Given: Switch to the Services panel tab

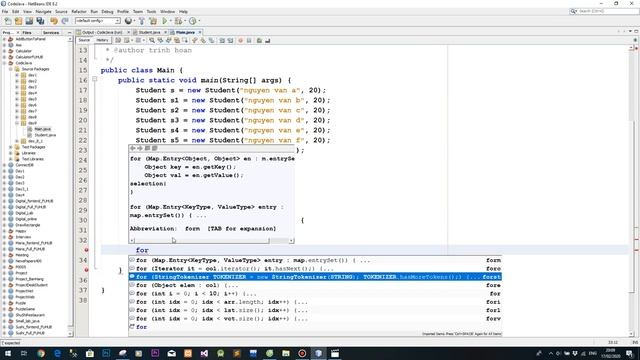Looking at the screenshot, I should [x=51, y=32].
